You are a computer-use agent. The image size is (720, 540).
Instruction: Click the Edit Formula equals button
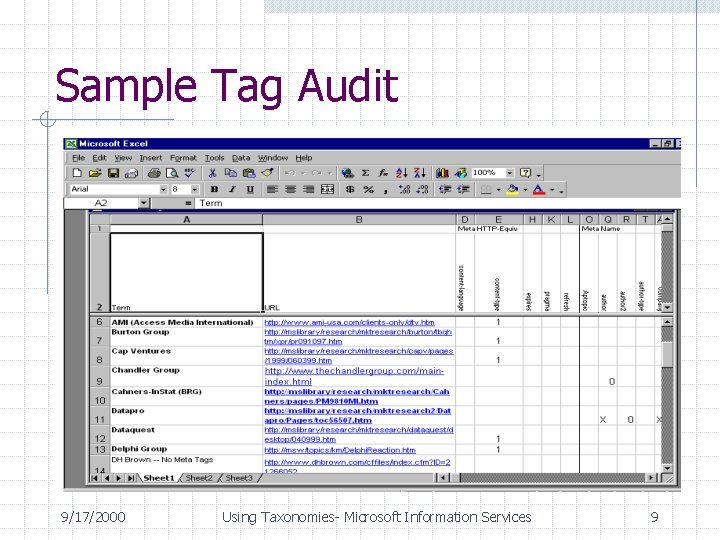coord(188,203)
